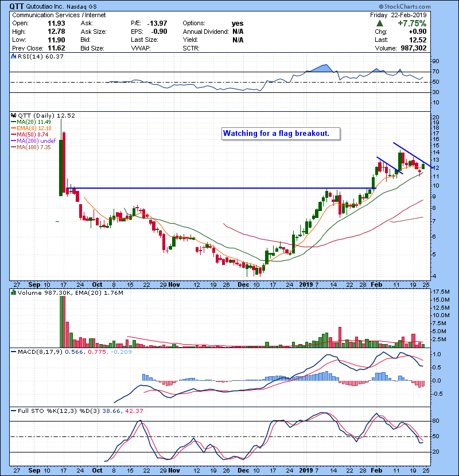Click 'Oct' on the bottom date axis
The height and width of the screenshot is (476, 459).
click(97, 470)
